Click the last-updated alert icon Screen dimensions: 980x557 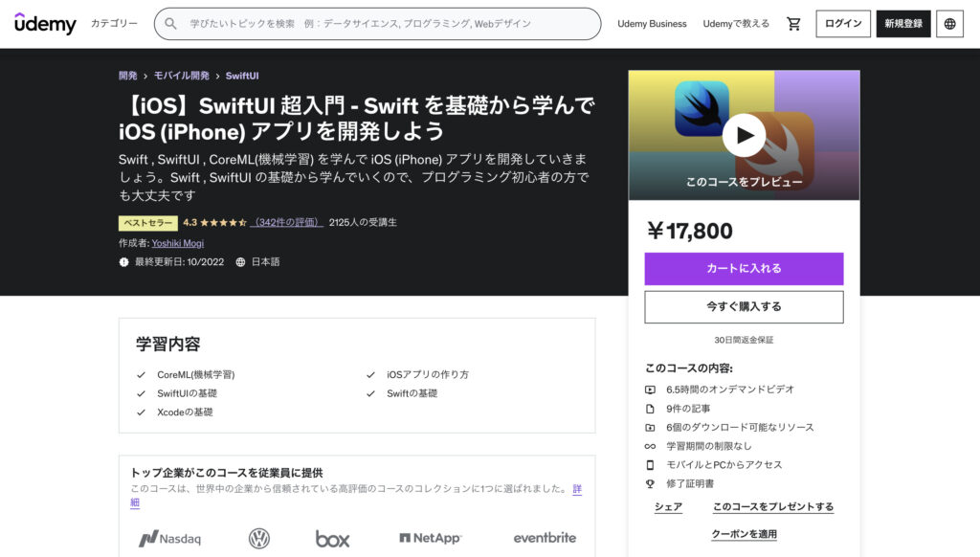tap(123, 262)
